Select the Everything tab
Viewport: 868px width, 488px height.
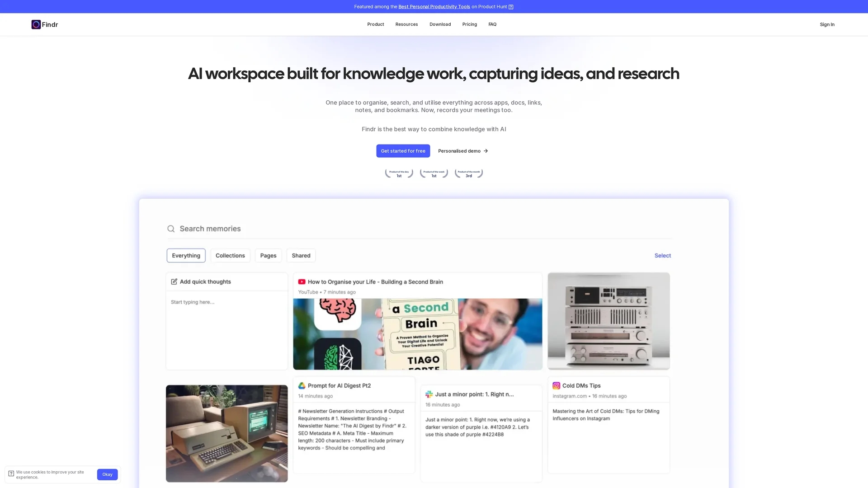(x=186, y=255)
